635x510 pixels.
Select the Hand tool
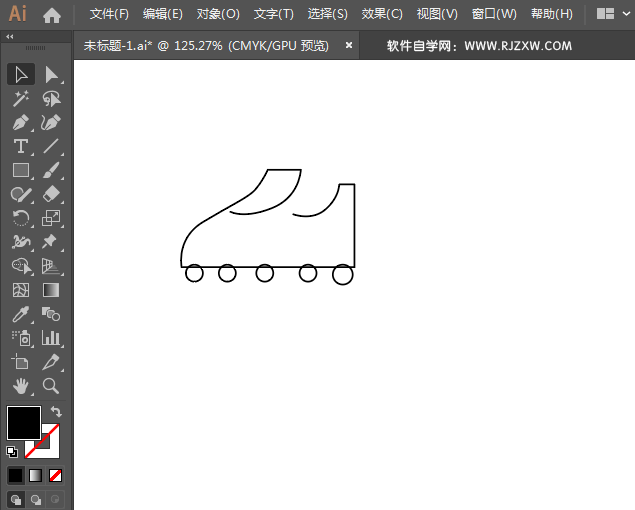tap(21, 386)
